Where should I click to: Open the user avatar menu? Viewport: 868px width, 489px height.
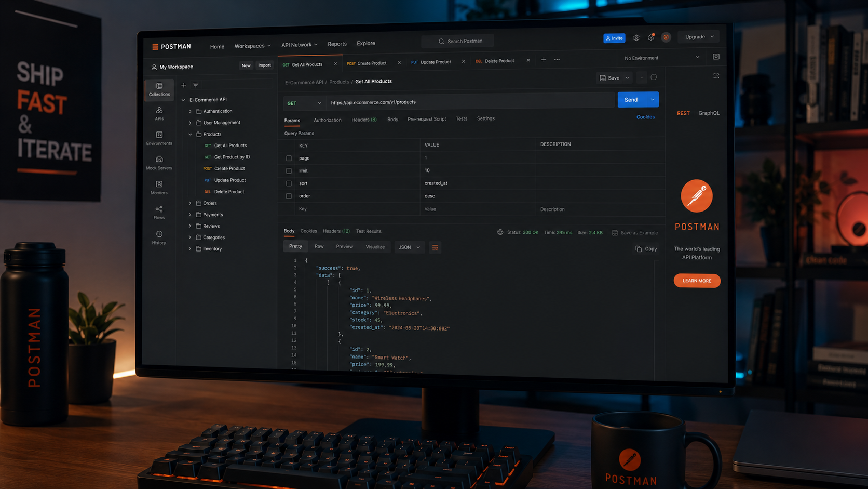pyautogui.click(x=666, y=37)
